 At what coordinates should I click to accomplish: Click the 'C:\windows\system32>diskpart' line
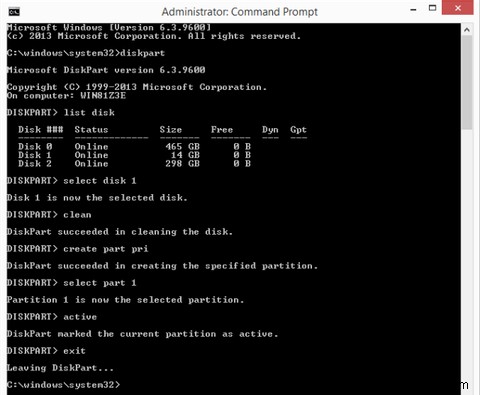86,53
